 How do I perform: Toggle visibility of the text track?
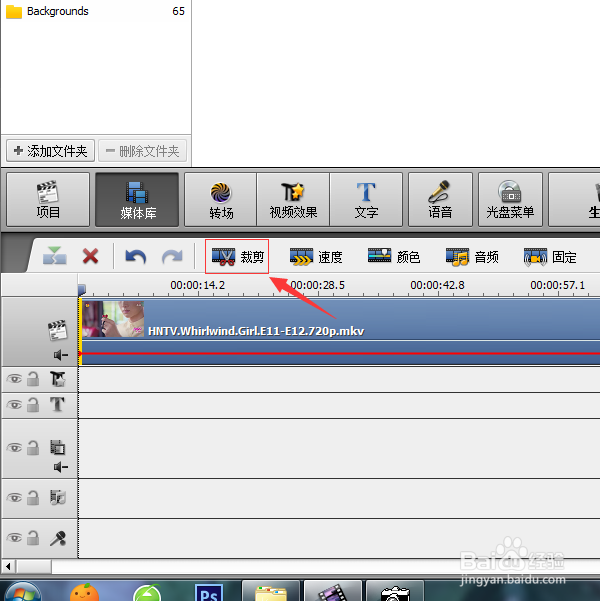coord(14,405)
